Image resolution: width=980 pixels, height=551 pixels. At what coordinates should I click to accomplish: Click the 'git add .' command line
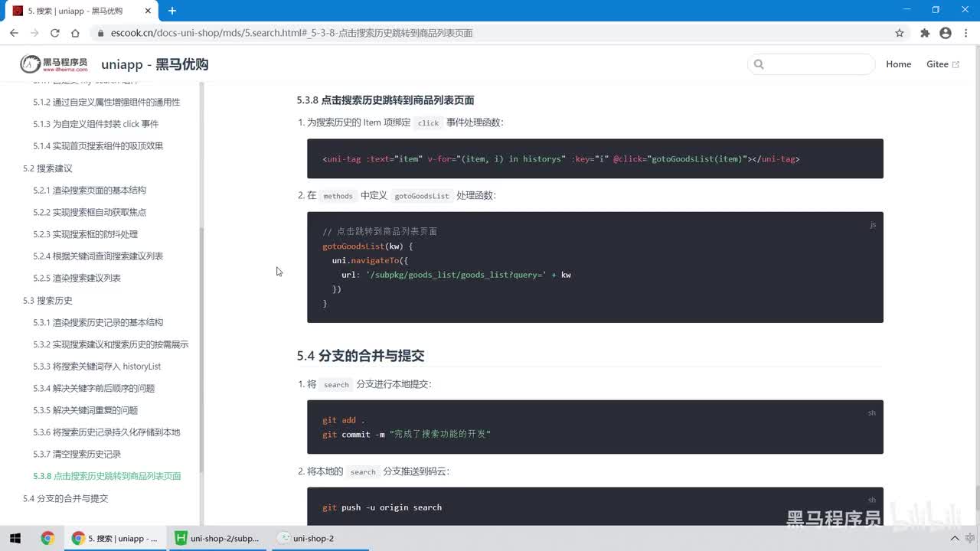344,420
